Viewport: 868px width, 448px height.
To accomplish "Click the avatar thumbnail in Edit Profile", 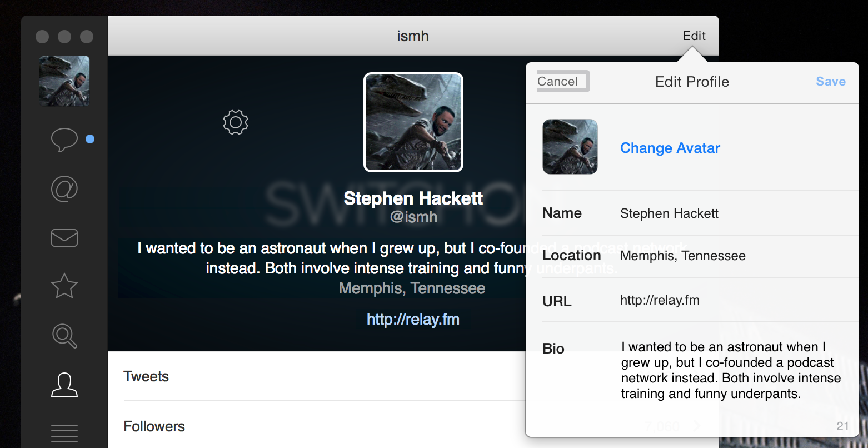I will 570,147.
